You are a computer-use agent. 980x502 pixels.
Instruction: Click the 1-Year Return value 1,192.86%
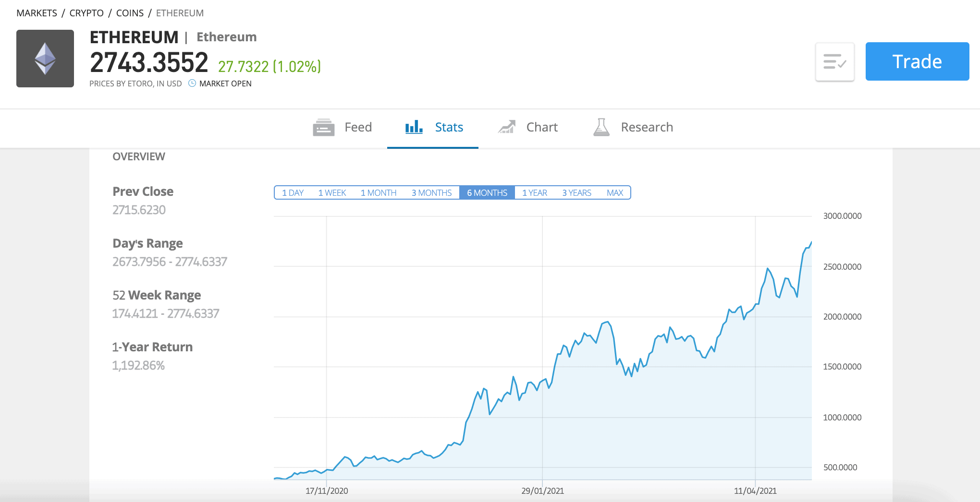point(138,366)
